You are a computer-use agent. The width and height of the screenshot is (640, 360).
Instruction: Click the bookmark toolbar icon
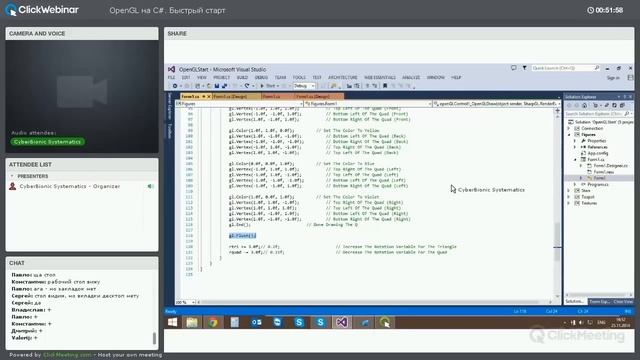[x=385, y=86]
